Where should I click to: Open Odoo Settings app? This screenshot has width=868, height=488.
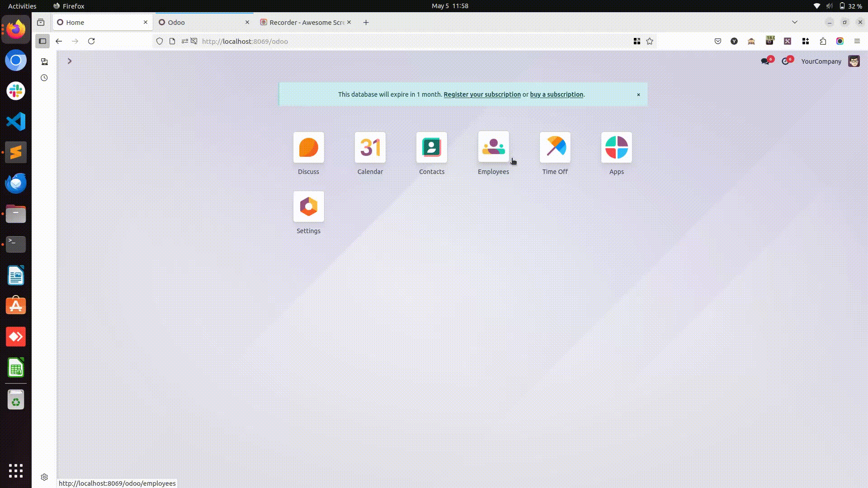pyautogui.click(x=308, y=206)
